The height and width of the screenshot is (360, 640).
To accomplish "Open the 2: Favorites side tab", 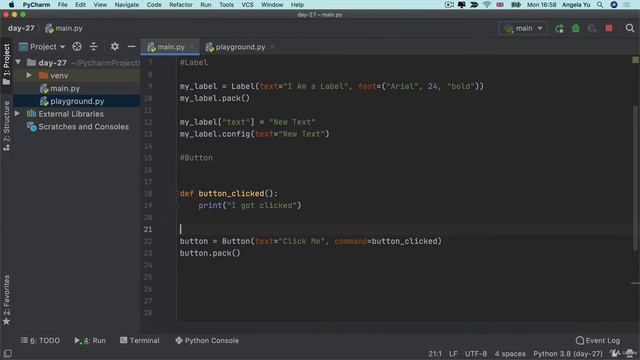I will (x=6, y=300).
